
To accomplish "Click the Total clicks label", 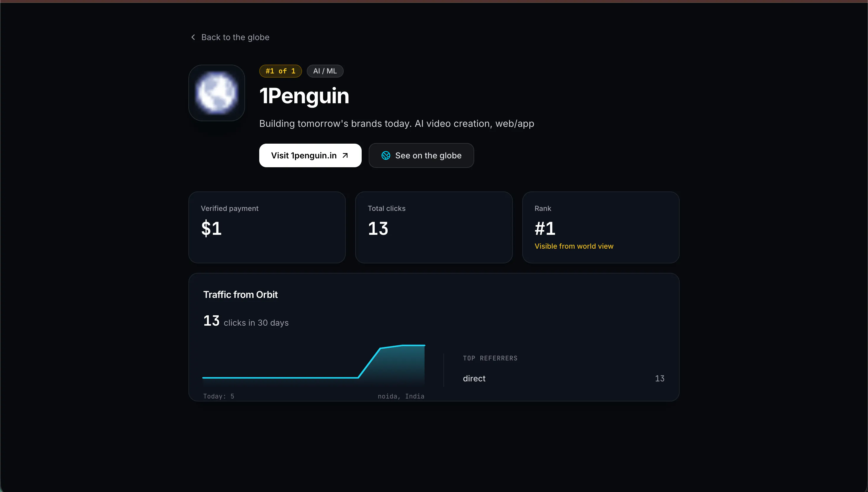I will coord(386,209).
